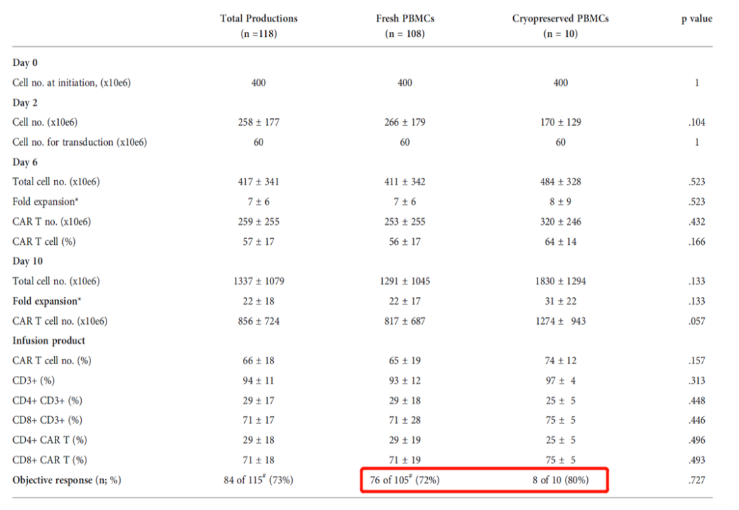Click the 'Day 2' section label
Screen dimensions: 739x510
click(26, 102)
